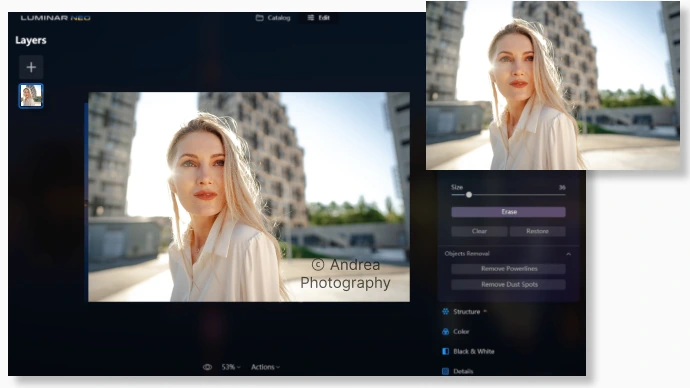Click the add layer plus icon
690x388 pixels.
click(x=31, y=67)
